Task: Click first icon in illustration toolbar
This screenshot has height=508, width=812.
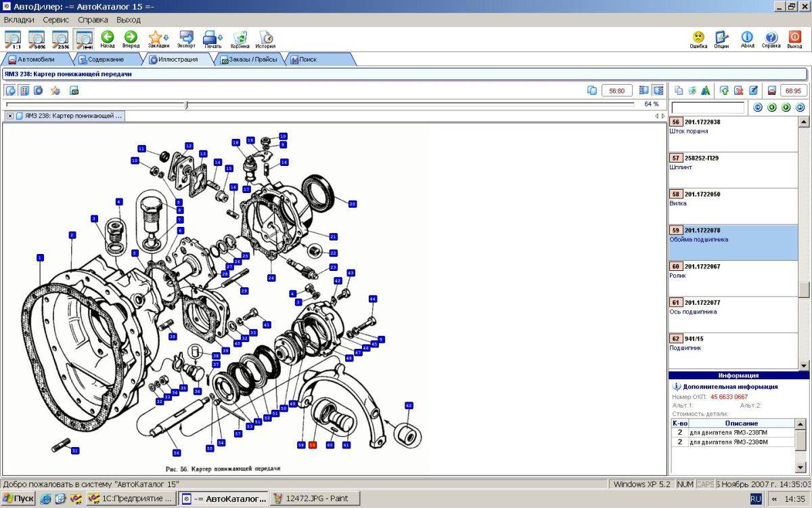Action: (11, 90)
